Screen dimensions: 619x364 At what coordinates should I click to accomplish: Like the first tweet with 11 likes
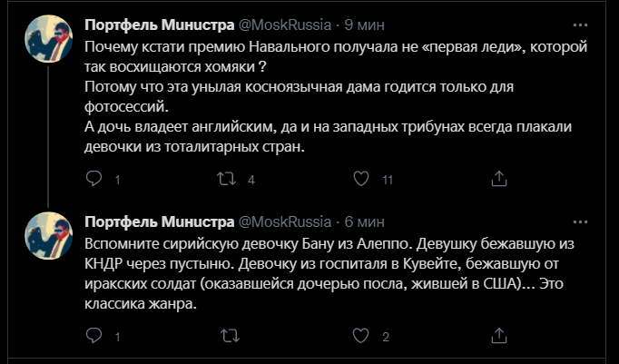[361, 179]
